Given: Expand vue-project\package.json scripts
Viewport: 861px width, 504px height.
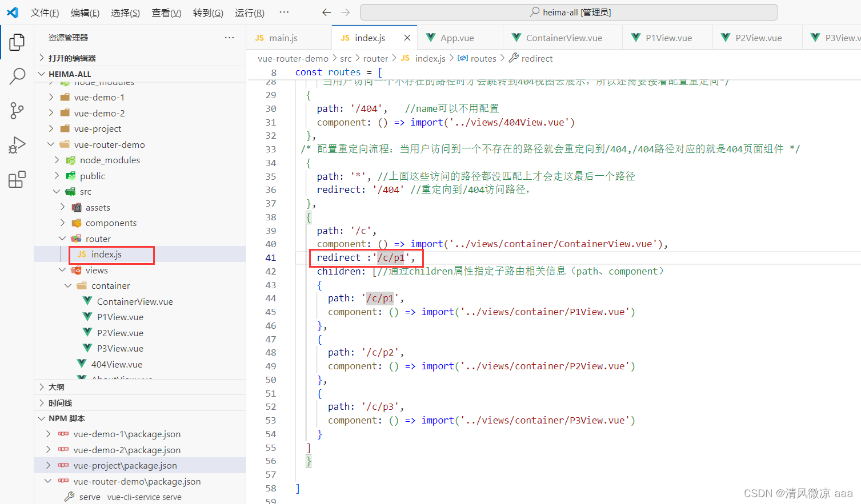Looking at the screenshot, I should pos(48,465).
